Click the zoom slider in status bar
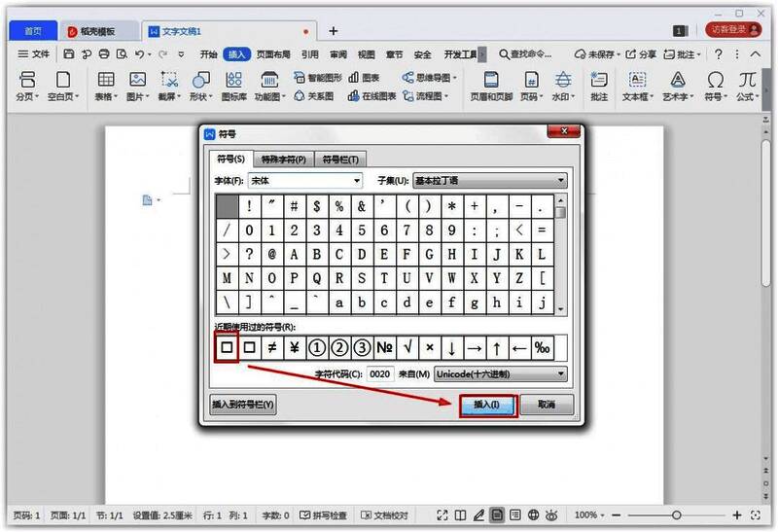Screen dimensions: 778x532 (x=677, y=514)
